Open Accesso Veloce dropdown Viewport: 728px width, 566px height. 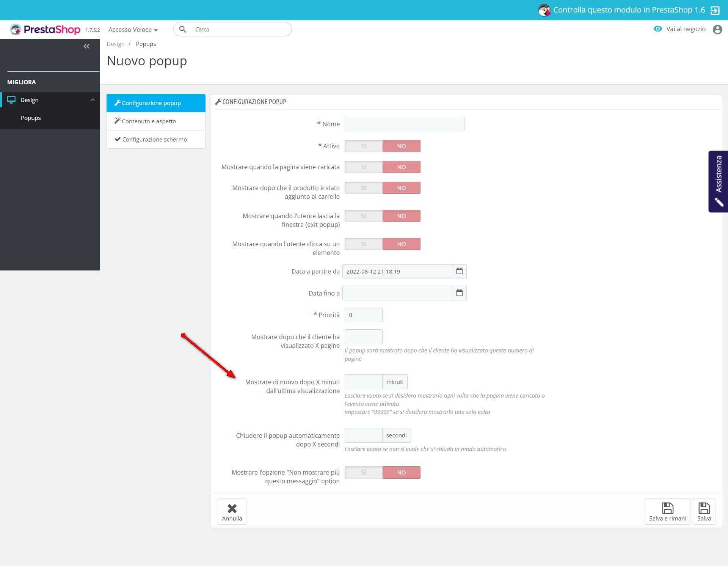[133, 30]
